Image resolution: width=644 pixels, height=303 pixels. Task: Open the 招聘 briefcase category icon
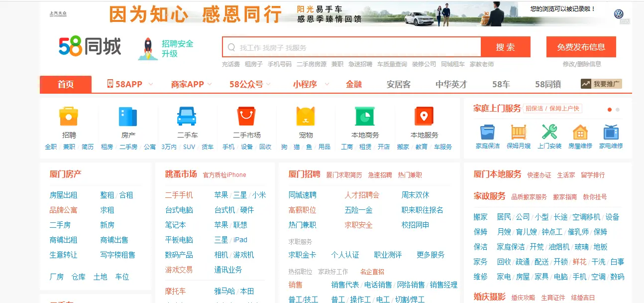click(69, 116)
